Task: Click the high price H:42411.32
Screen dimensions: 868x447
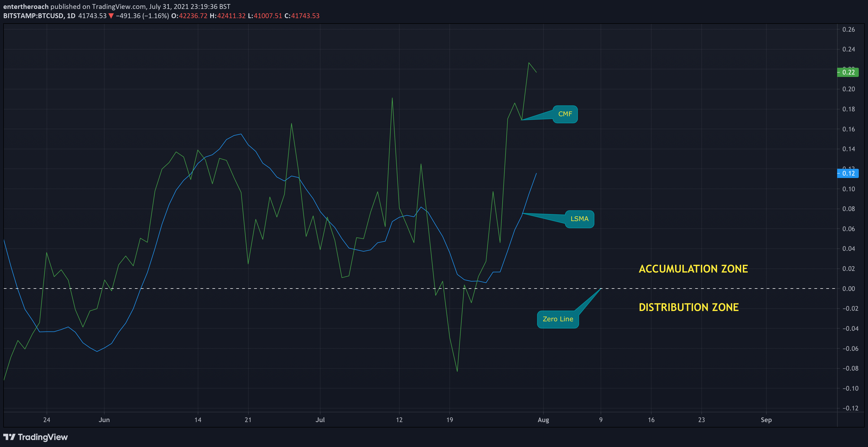Action: click(228, 16)
